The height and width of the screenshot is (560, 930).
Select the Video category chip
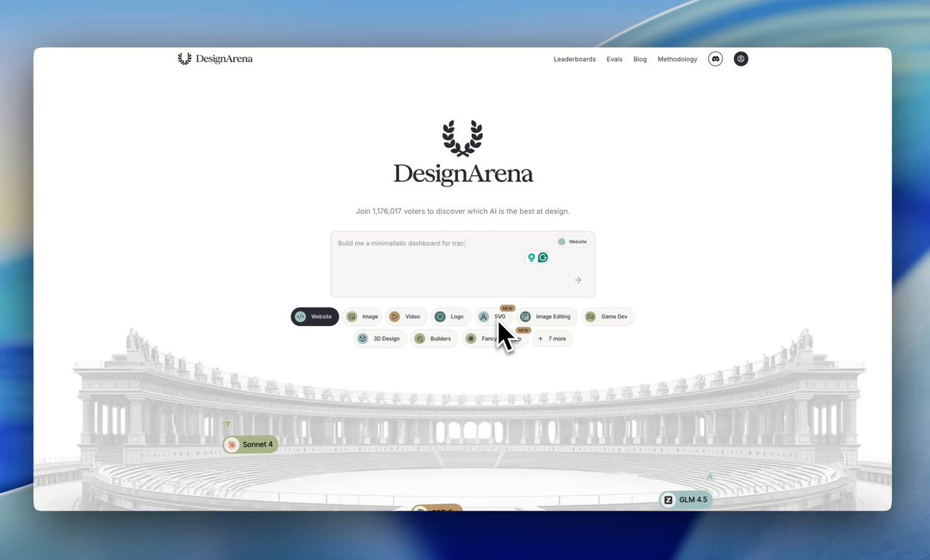pyautogui.click(x=405, y=317)
